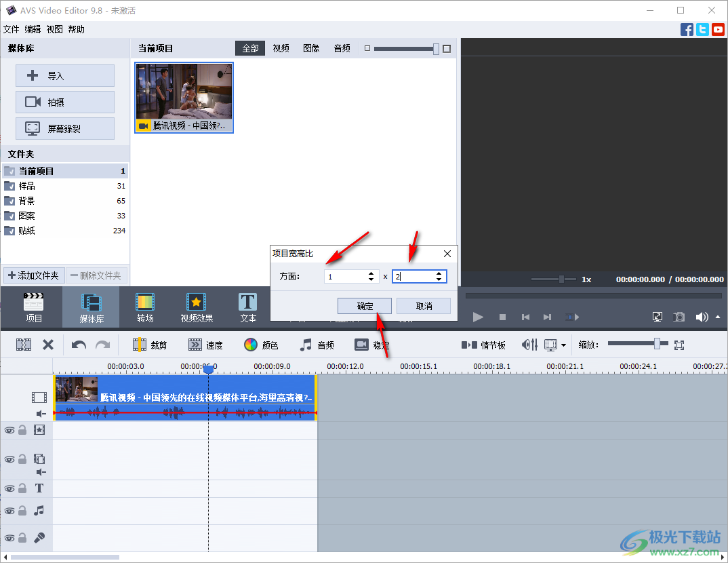Jump to previous frame button

tap(525, 317)
